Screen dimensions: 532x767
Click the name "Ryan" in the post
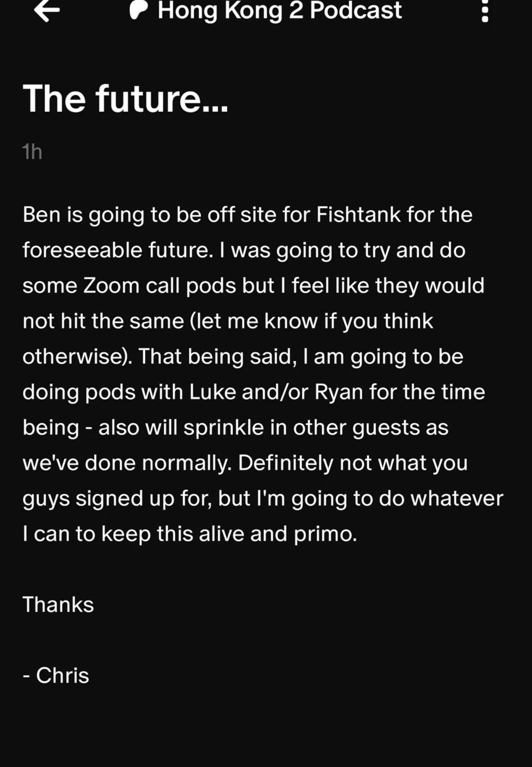click(x=339, y=393)
